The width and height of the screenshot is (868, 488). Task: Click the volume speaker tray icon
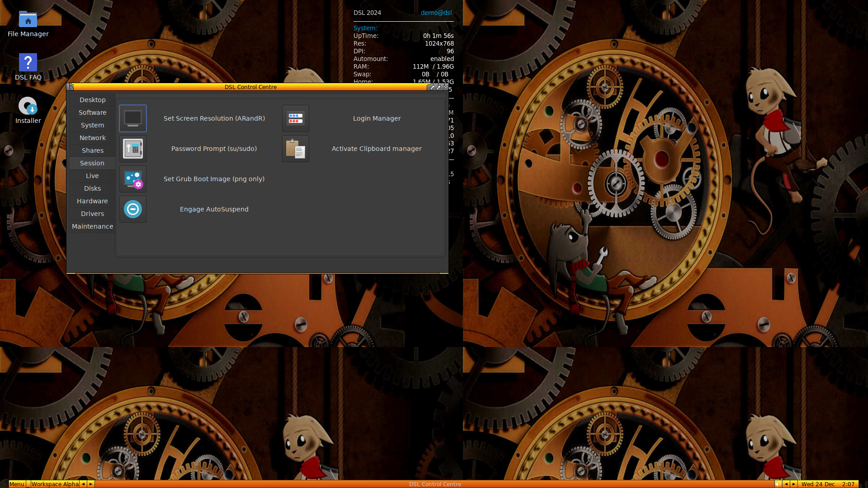[x=778, y=484]
